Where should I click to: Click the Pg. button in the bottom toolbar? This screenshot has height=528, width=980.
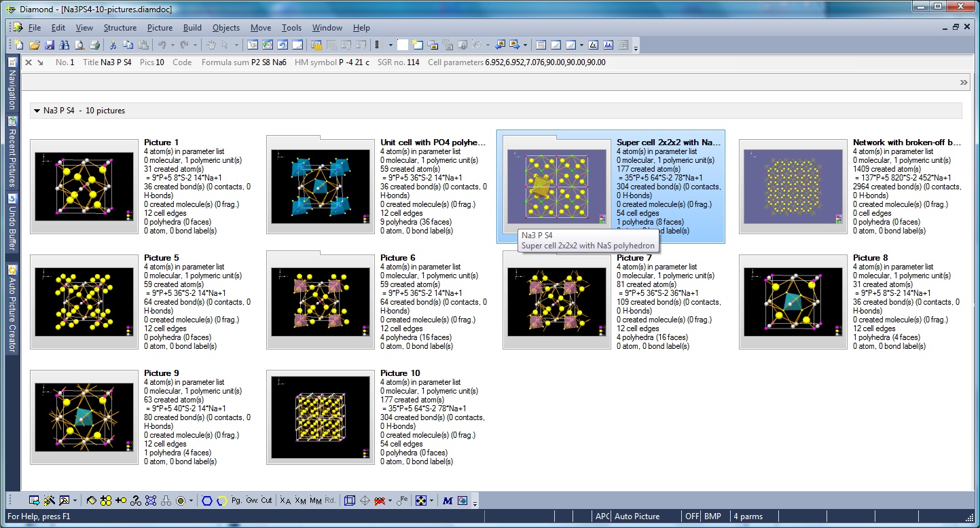coord(236,501)
